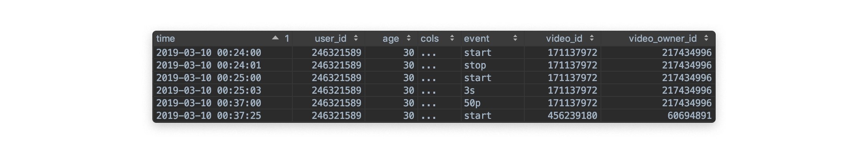Toggle the sort icon for age column
Screen dimensions: 868x159
[x=409, y=38]
